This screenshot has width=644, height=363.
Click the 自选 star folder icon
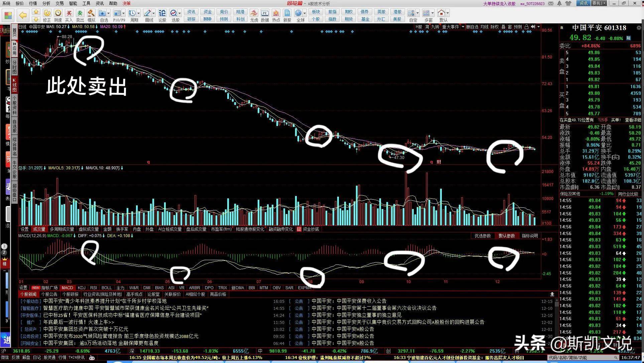pyautogui.click(x=102, y=13)
